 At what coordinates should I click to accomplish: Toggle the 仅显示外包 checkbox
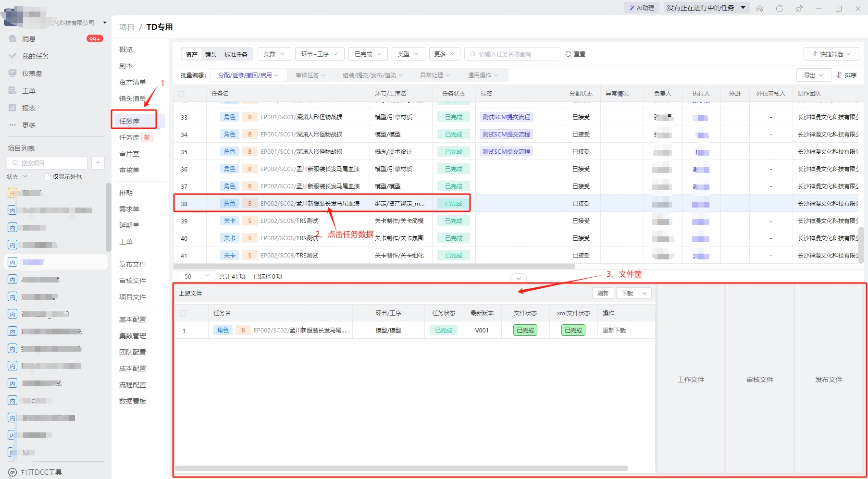pyautogui.click(x=48, y=177)
